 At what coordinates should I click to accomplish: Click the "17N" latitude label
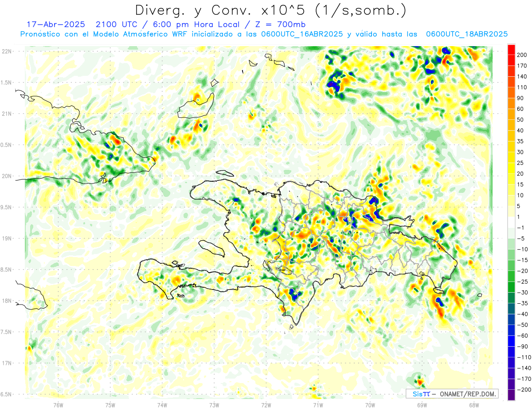[6, 363]
